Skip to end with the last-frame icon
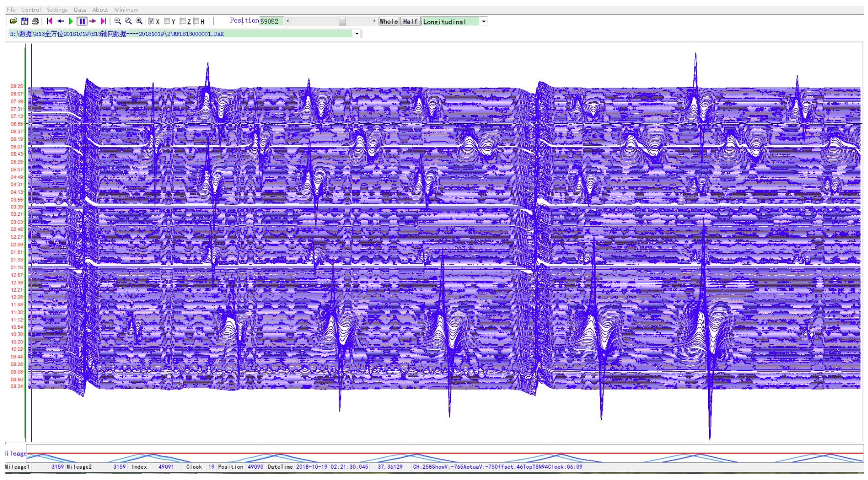This screenshot has height=480, width=868. [103, 21]
